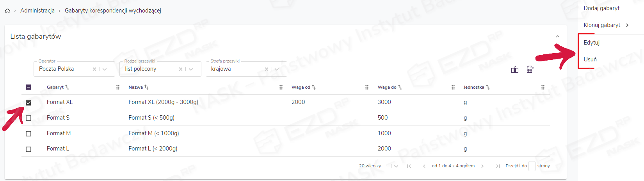644x181 pixels.
Task: Choose Edytuj from the side menu
Action: point(592,43)
